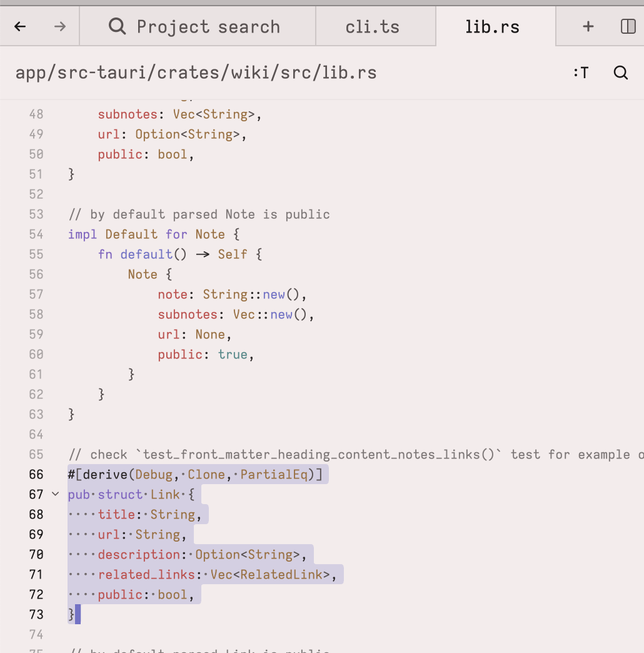
Task: Click 'description' field on line 70
Action: point(139,555)
